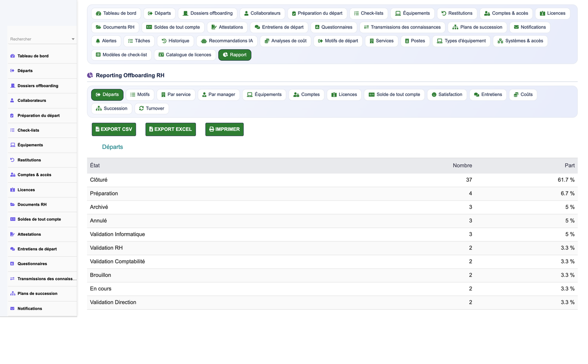The width and height of the screenshot is (588, 364).
Task: Select the Analyses de coût tab
Action: click(285, 41)
